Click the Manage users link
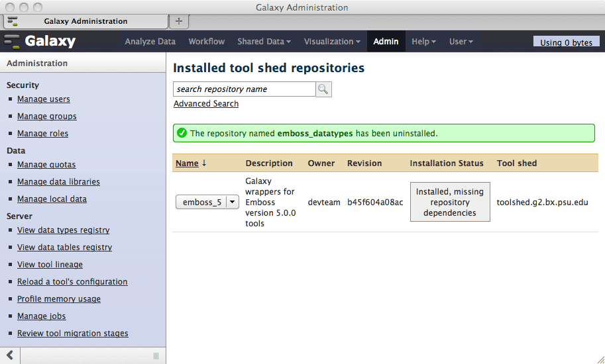The height and width of the screenshot is (364, 605). tap(44, 99)
